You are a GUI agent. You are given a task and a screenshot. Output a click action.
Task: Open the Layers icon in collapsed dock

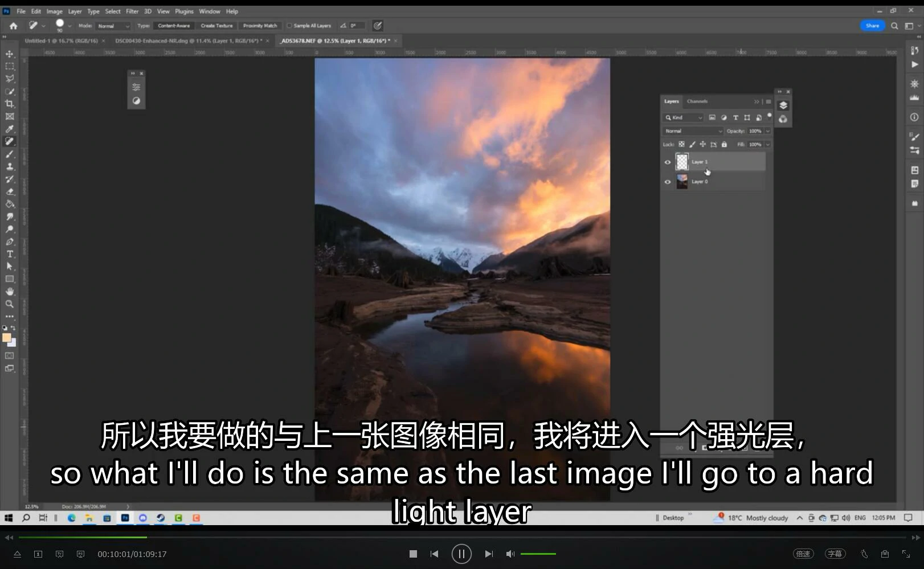(x=783, y=105)
